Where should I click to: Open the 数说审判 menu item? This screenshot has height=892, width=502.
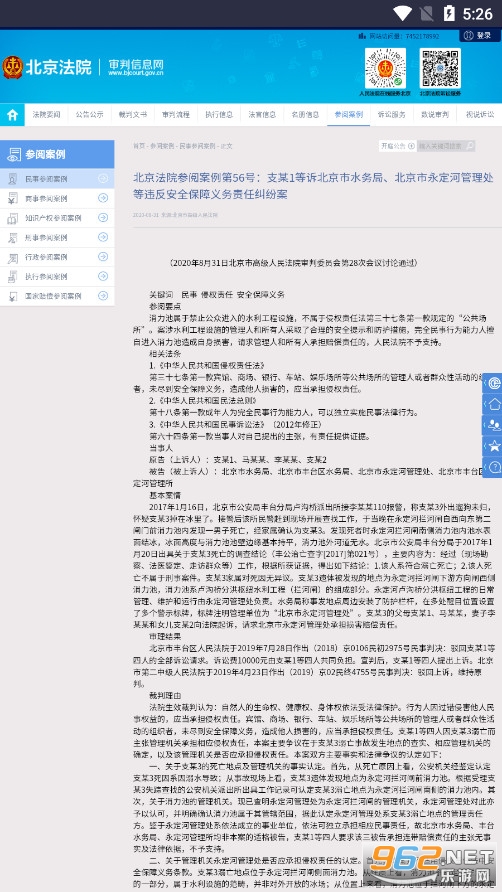click(435, 114)
